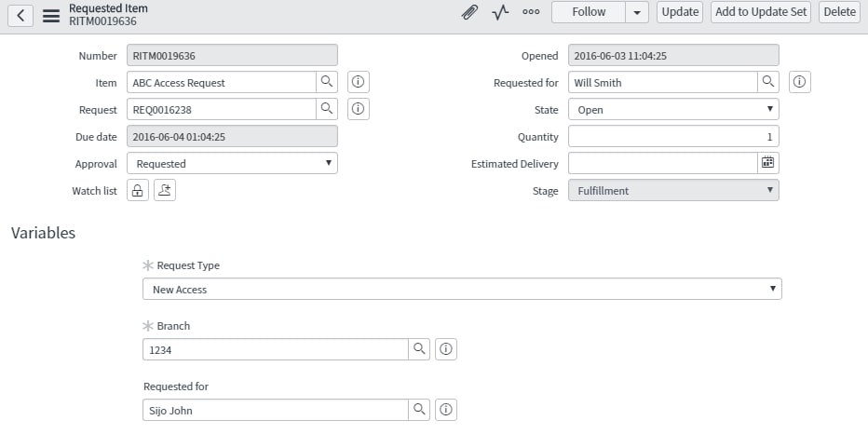Click the Quantity input field
This screenshot has width=868, height=434.
click(x=673, y=136)
